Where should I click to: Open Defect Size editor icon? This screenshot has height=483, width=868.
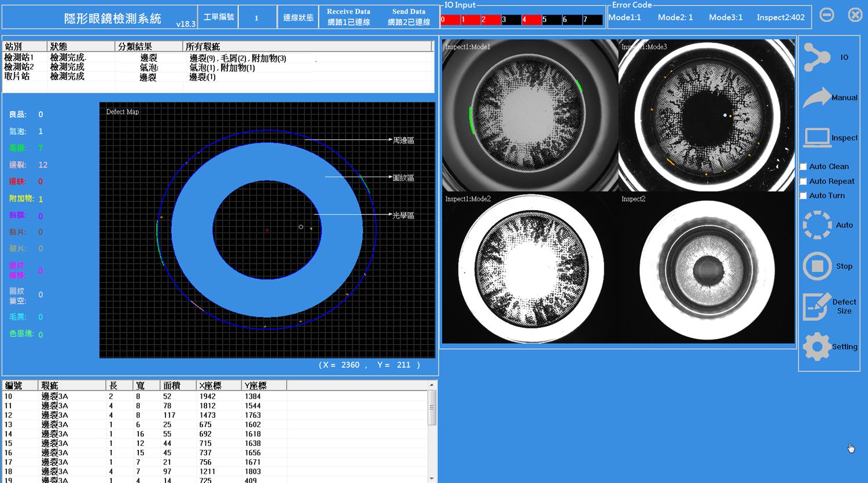point(816,307)
